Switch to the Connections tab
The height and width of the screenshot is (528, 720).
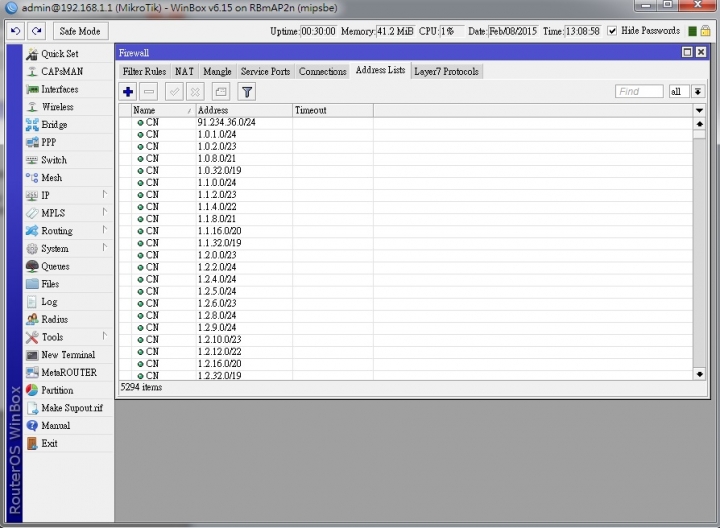[x=322, y=72]
